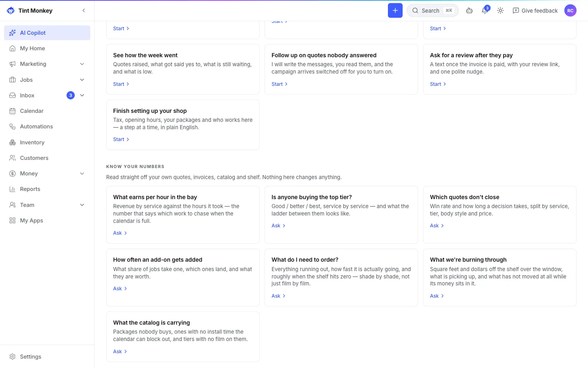The height and width of the screenshot is (368, 588).
Task: Click the Inbox tray icon
Action: [13, 95]
